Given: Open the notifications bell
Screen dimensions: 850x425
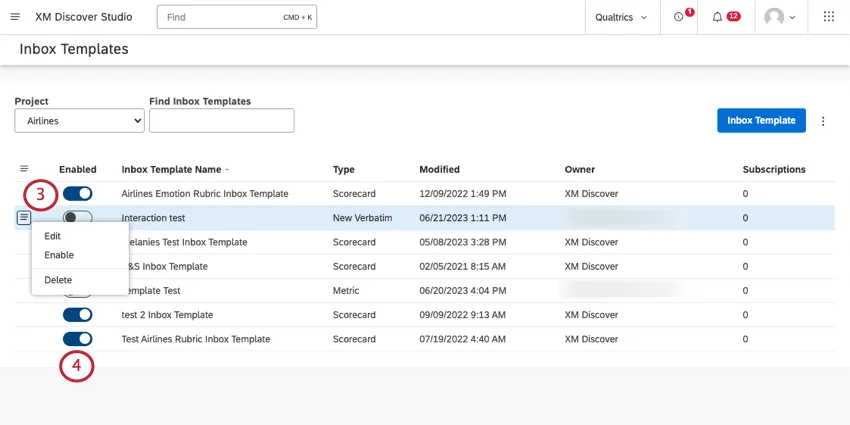Looking at the screenshot, I should 718,17.
